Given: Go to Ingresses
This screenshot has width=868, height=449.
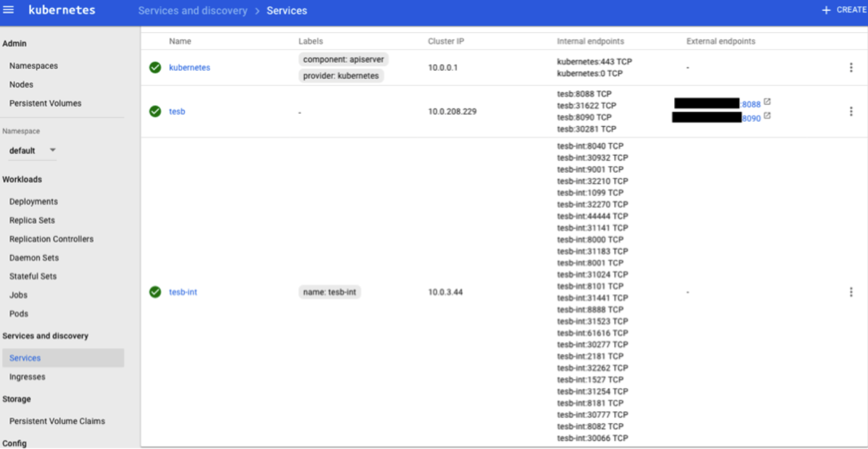Looking at the screenshot, I should (x=27, y=377).
